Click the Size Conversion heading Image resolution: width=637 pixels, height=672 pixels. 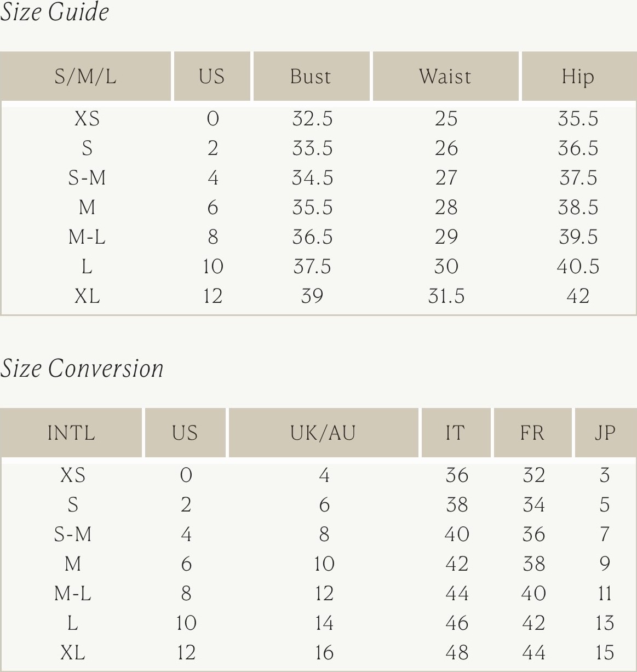[x=82, y=368]
